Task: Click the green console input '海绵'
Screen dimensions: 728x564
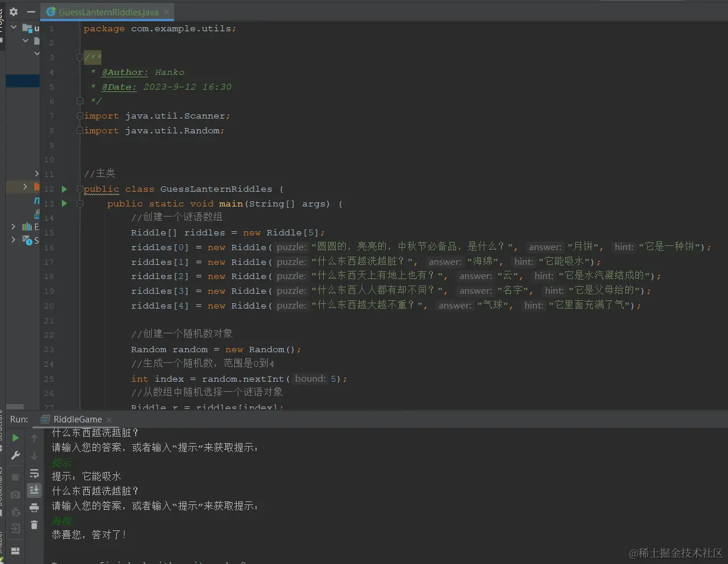Action: pyautogui.click(x=61, y=521)
